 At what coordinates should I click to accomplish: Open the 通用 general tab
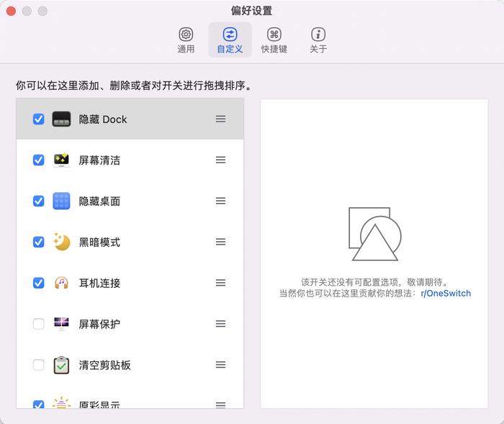tap(186, 40)
